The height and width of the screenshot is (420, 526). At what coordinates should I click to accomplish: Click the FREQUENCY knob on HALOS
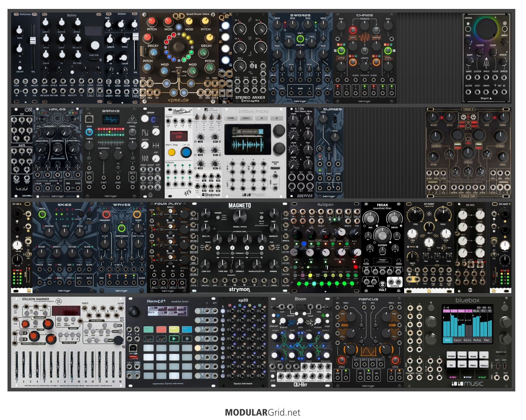[50, 133]
